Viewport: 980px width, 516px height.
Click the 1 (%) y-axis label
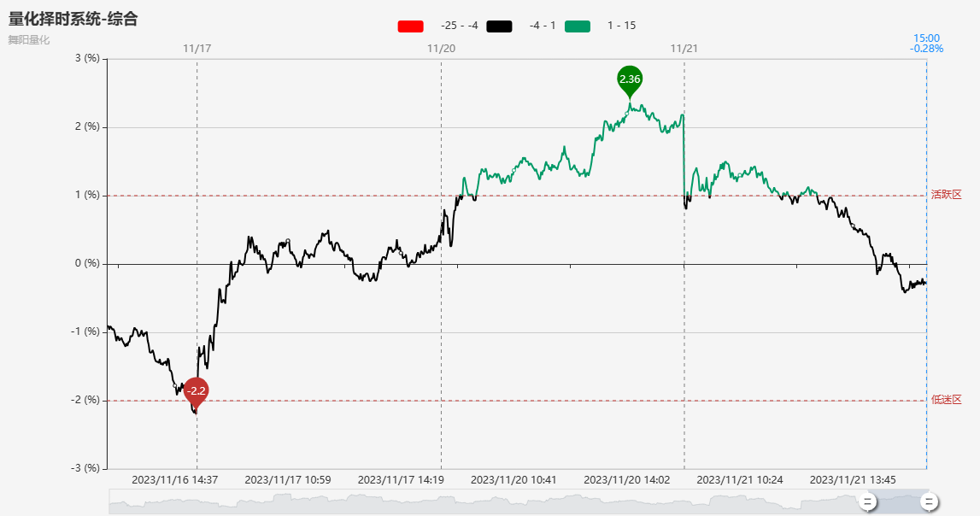coord(87,195)
